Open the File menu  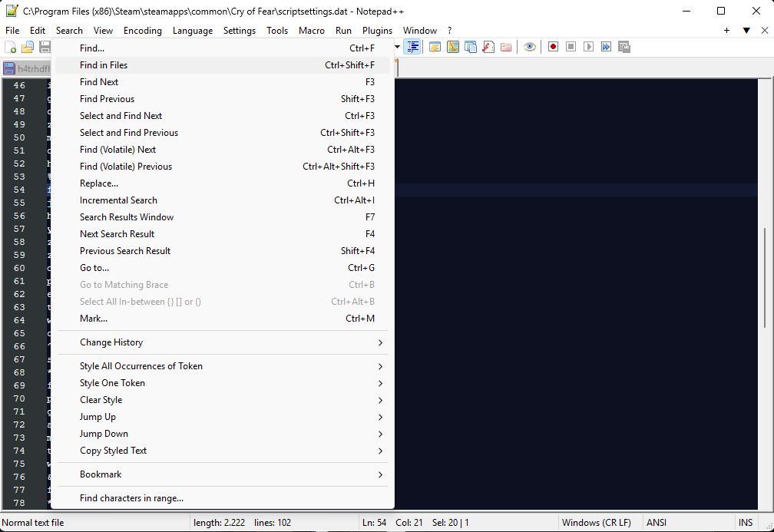click(12, 31)
